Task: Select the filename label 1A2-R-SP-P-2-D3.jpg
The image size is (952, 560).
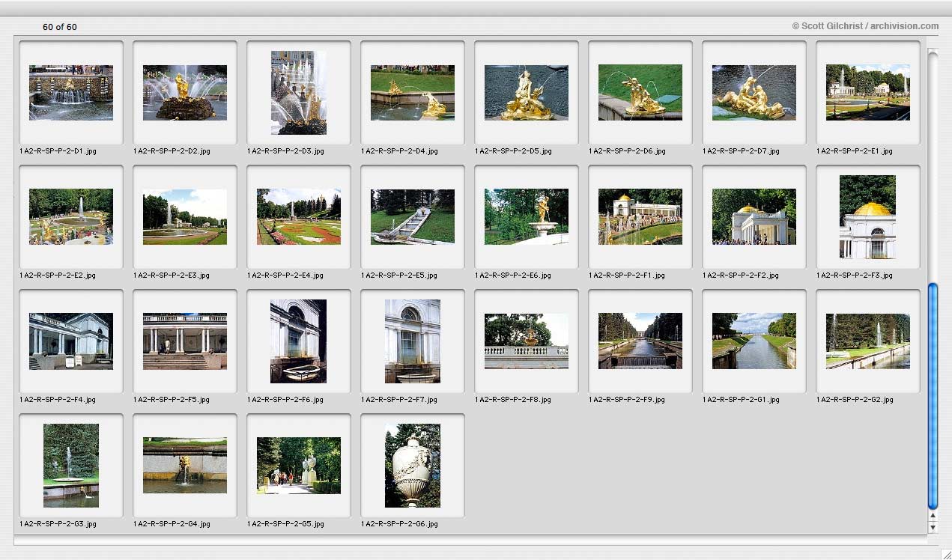Action: [285, 151]
